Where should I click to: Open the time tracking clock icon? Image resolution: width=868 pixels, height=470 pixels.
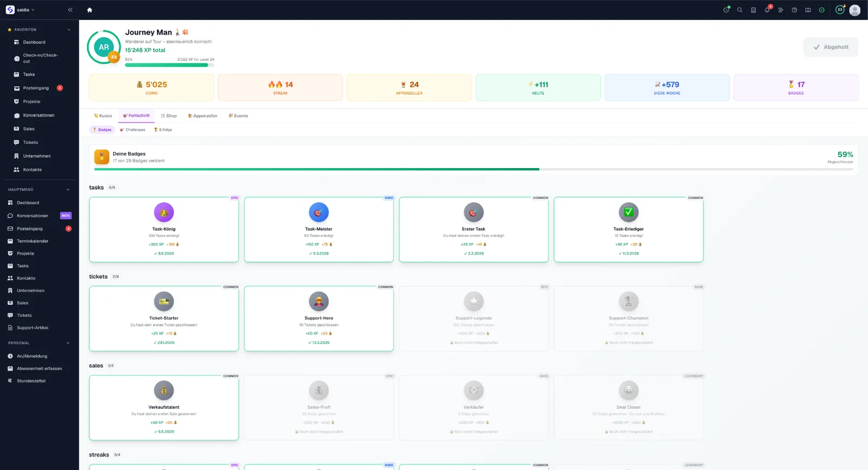pos(726,10)
